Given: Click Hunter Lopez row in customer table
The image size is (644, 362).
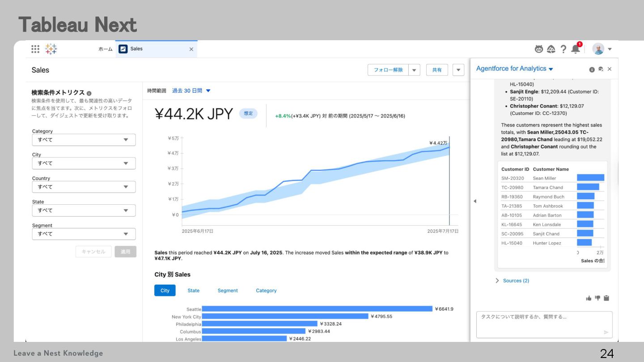Looking at the screenshot, I should coord(552,243).
